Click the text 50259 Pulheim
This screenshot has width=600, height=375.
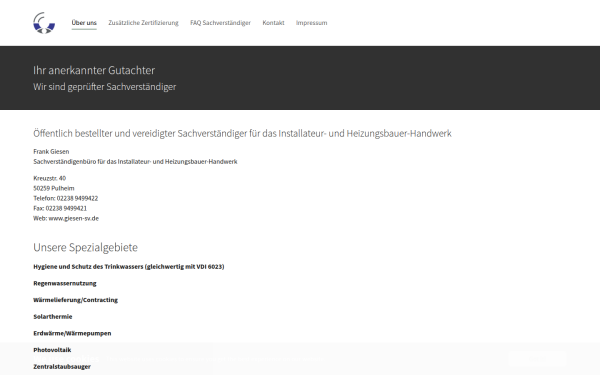[x=54, y=188]
